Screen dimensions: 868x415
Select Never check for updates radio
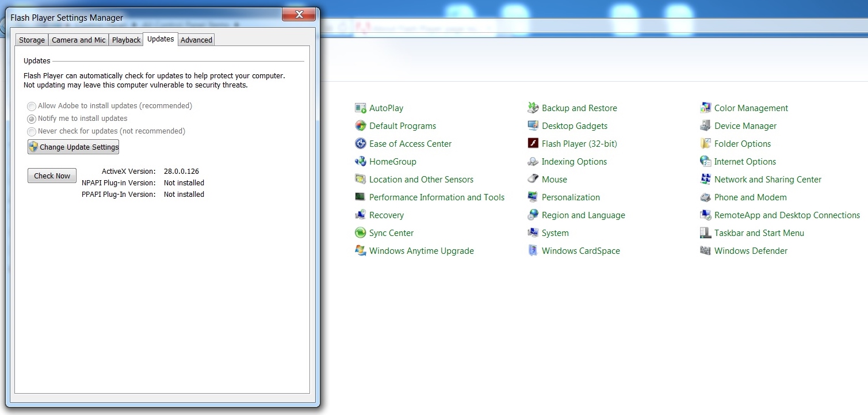32,132
